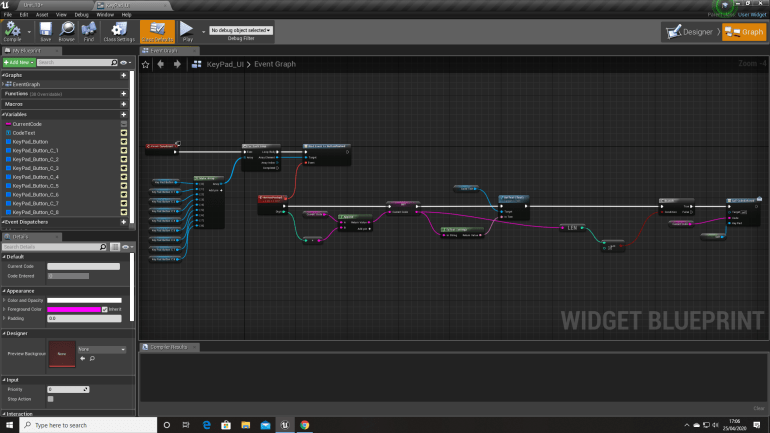Click Clear in compiler results
Screen dimensions: 770x433
click(759, 408)
